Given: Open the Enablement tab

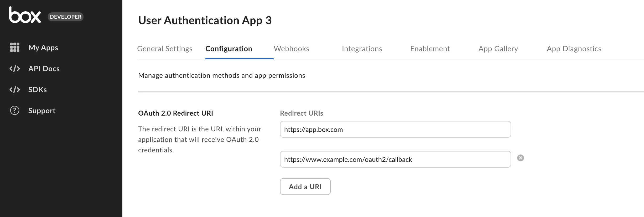Looking at the screenshot, I should (x=430, y=49).
